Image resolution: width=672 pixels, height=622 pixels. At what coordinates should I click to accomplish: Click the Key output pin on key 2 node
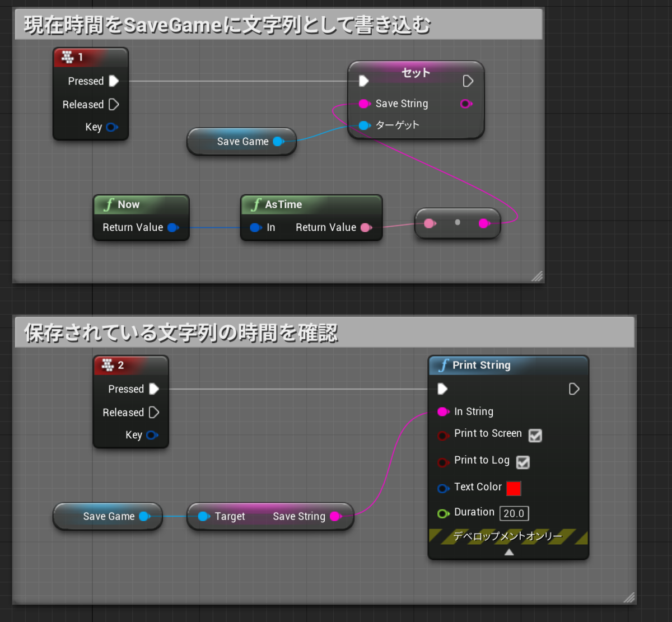[x=152, y=435]
